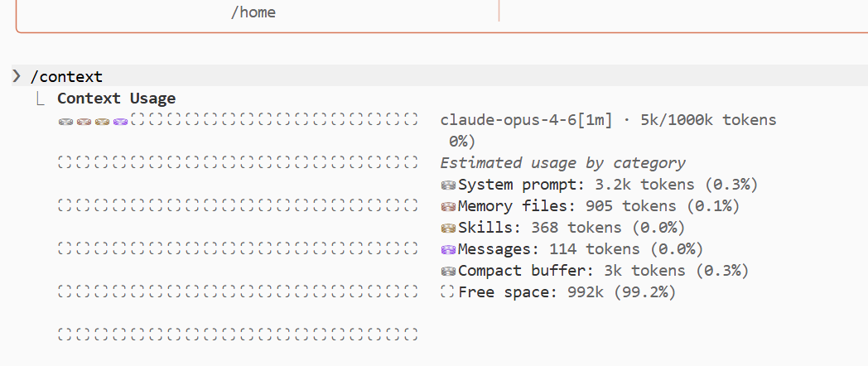Click the orange Skills legend icon
Screen dimensions: 868x366
point(448,228)
